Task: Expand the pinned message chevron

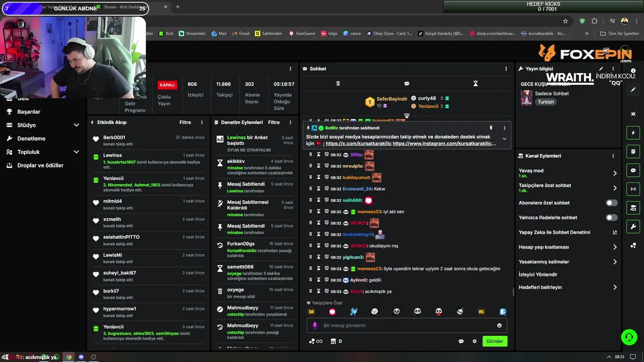Action: point(504,139)
